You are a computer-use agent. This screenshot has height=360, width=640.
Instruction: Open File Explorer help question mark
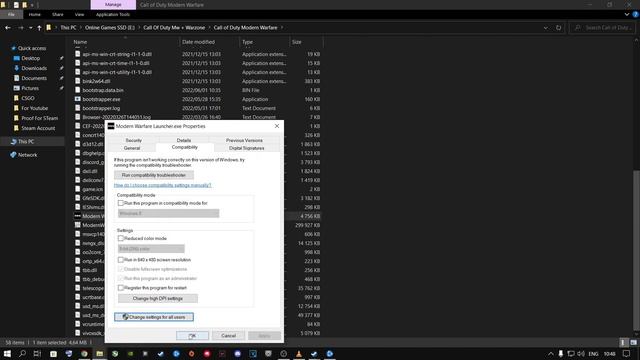(635, 14)
